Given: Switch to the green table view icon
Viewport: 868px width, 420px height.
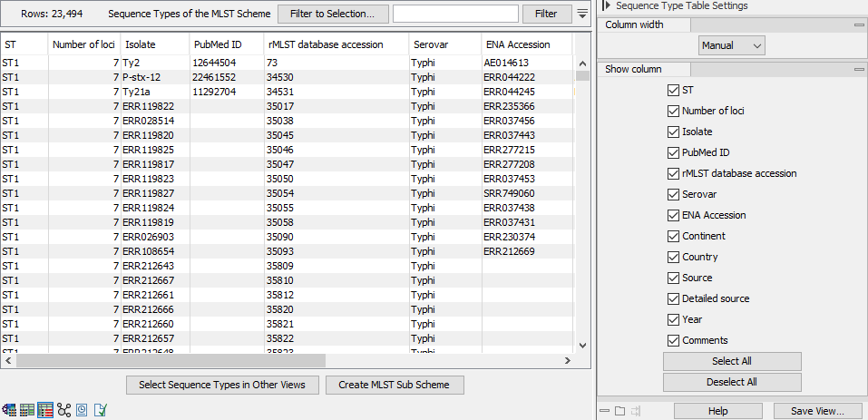Looking at the screenshot, I should pyautogui.click(x=27, y=410).
